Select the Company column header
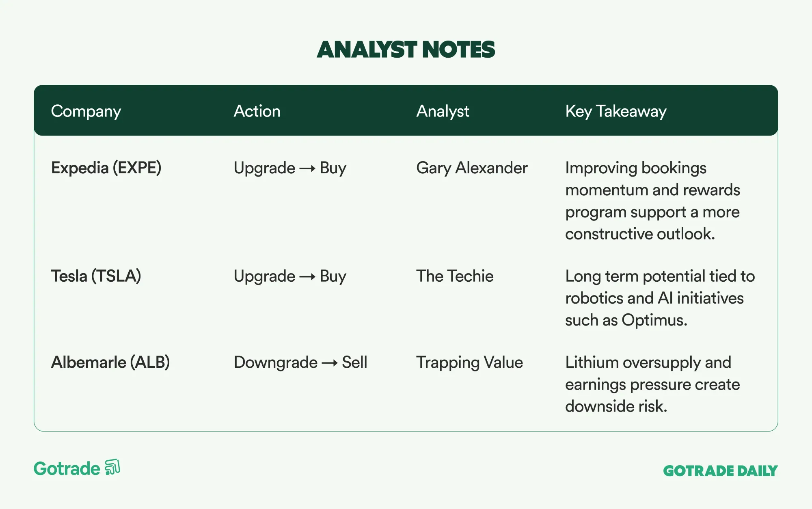This screenshot has height=509, width=812. (86, 111)
